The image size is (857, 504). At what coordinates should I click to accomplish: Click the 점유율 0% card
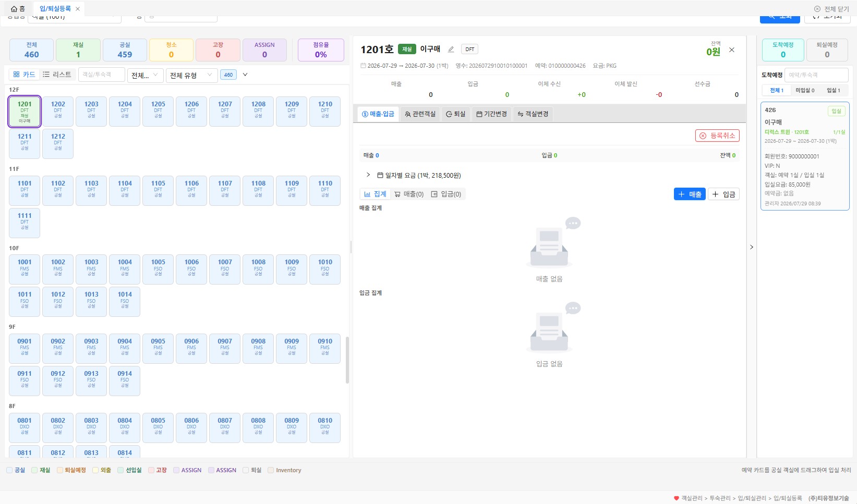[x=321, y=50]
